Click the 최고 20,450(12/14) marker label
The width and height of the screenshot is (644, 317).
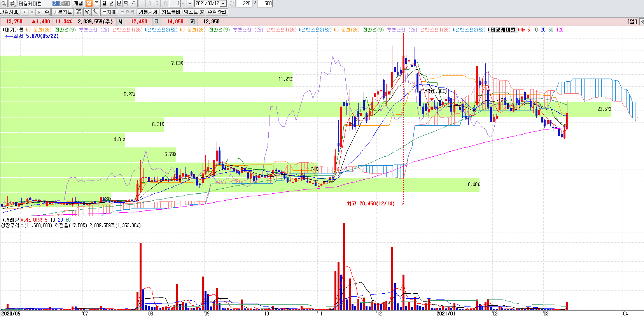pyautogui.click(x=371, y=203)
